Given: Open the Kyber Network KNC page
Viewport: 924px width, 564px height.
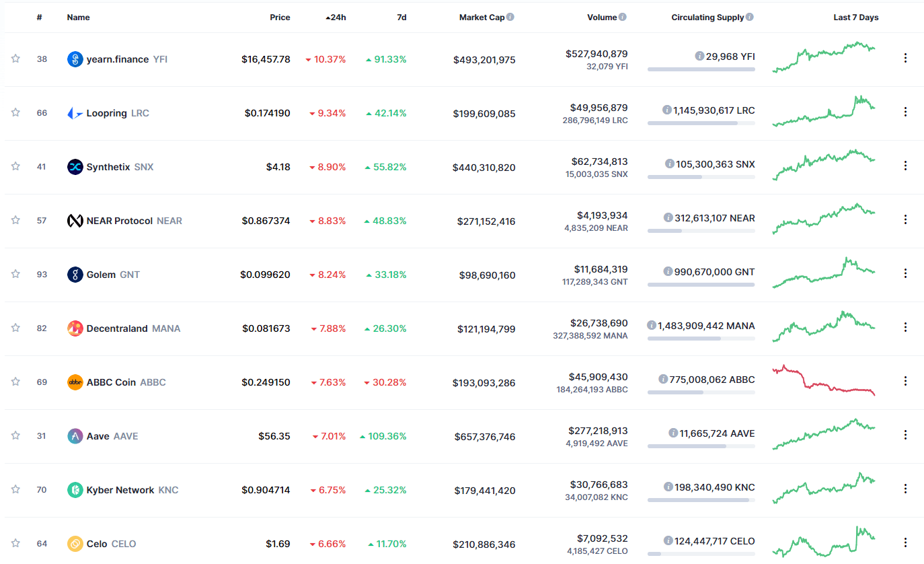Looking at the screenshot, I should click(x=132, y=490).
